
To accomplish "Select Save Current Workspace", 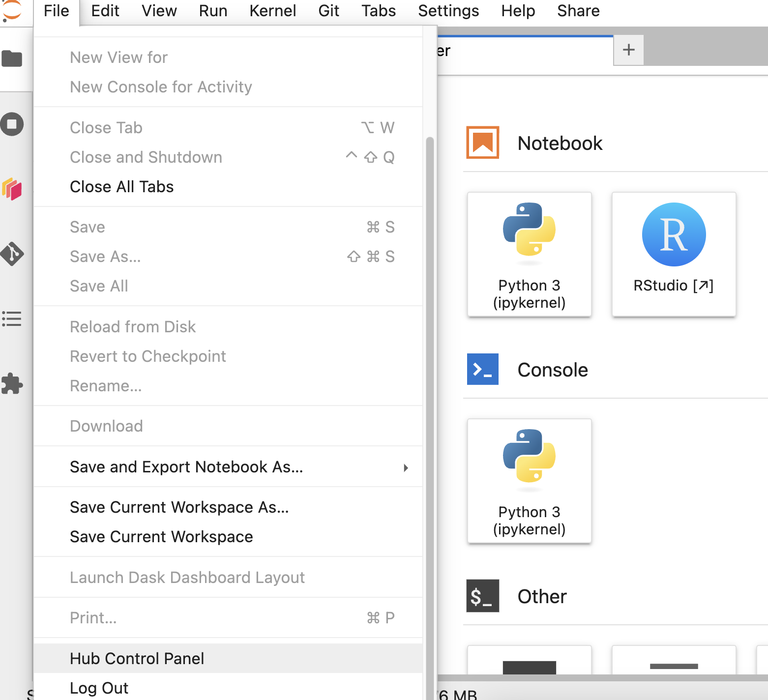I will coord(161,537).
